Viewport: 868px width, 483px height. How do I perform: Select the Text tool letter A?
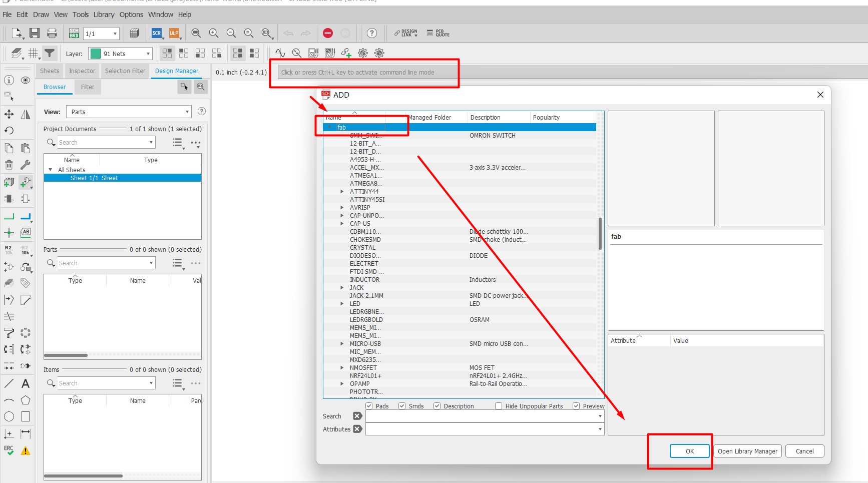point(26,384)
